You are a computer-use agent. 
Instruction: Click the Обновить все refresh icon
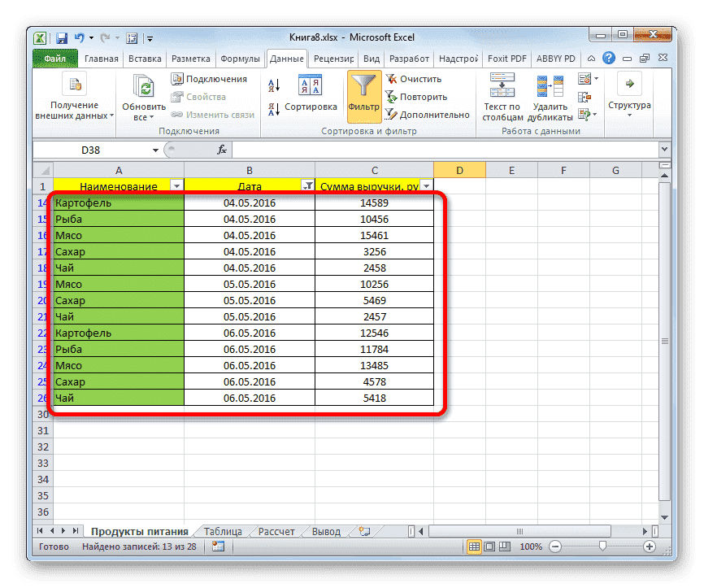tap(142, 86)
